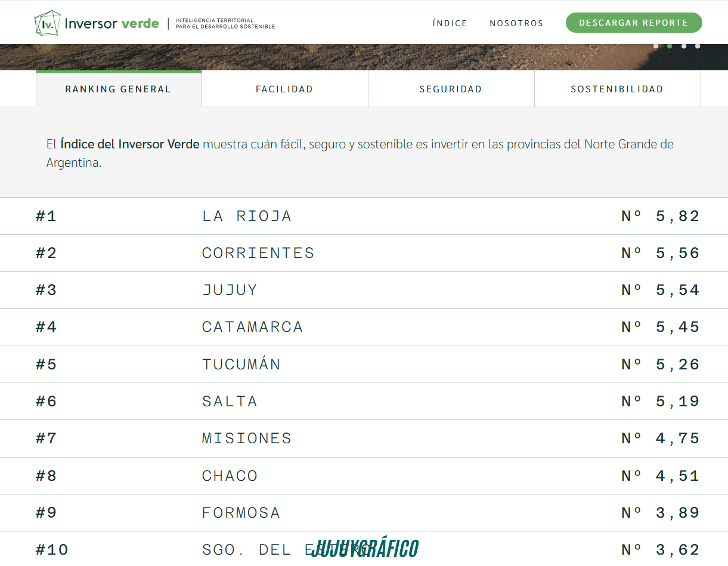728x566 pixels.
Task: Select the first carousel slide dot
Action: pyautogui.click(x=656, y=46)
